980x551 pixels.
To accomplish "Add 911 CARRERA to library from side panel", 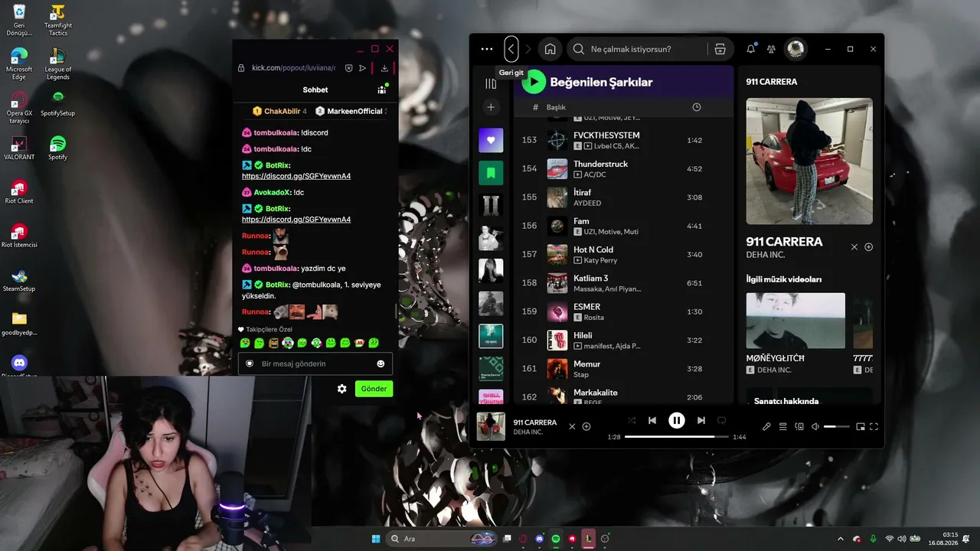I will pos(869,247).
